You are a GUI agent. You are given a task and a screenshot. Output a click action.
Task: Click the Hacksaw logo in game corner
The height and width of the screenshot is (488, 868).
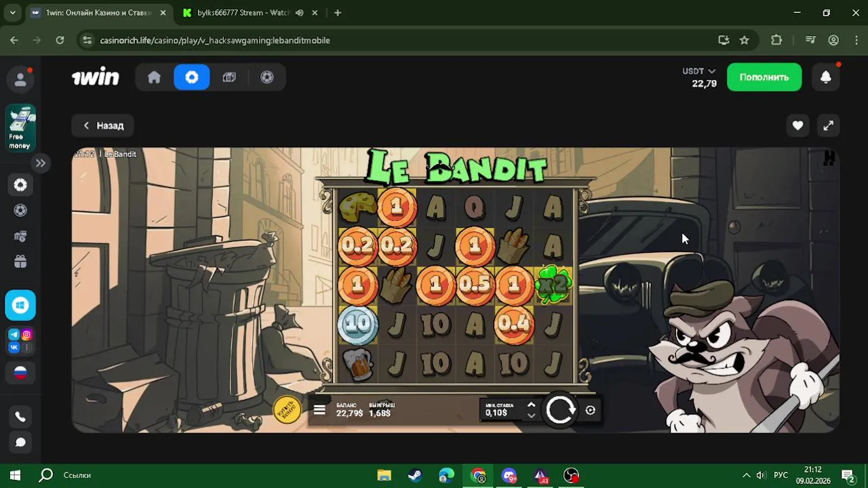[829, 158]
